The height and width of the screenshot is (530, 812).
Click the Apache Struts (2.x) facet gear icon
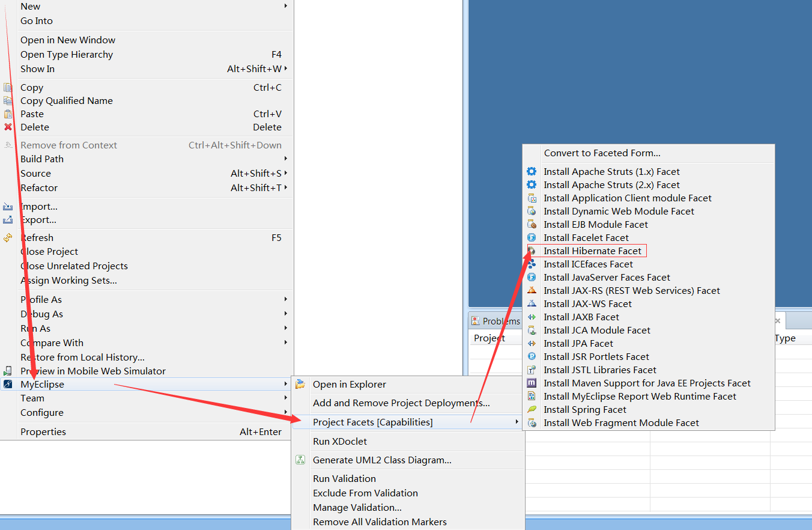coord(532,184)
